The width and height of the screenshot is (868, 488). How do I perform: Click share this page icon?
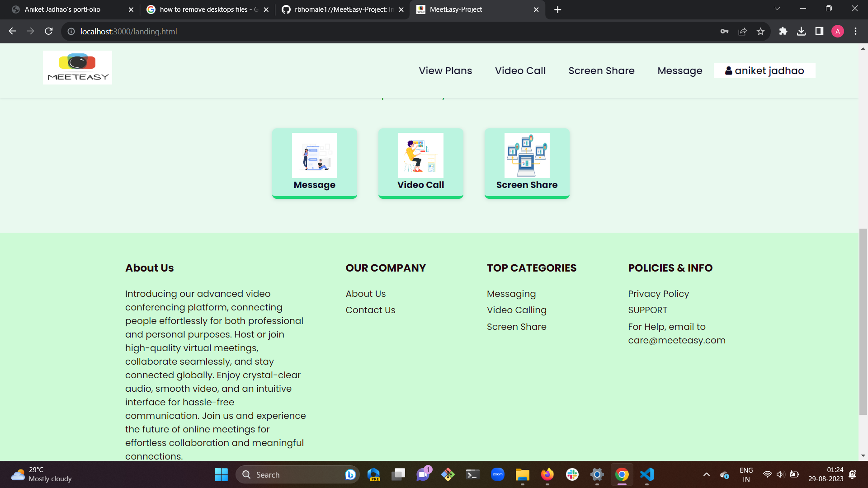click(x=742, y=32)
